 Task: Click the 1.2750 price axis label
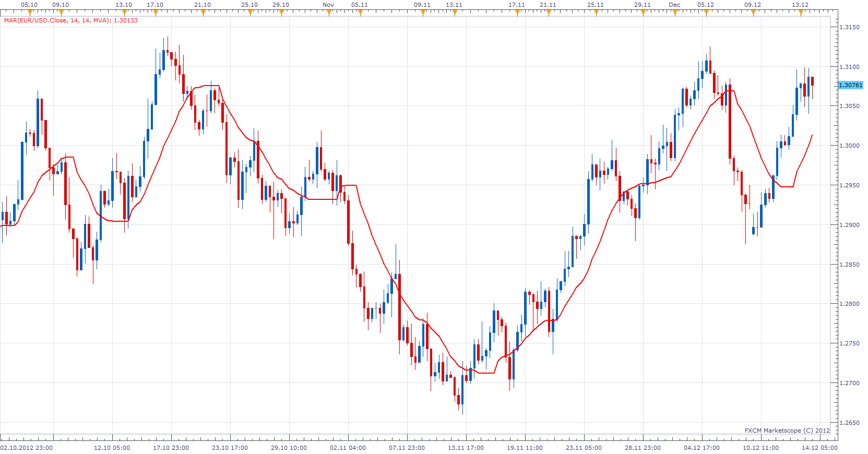point(849,343)
